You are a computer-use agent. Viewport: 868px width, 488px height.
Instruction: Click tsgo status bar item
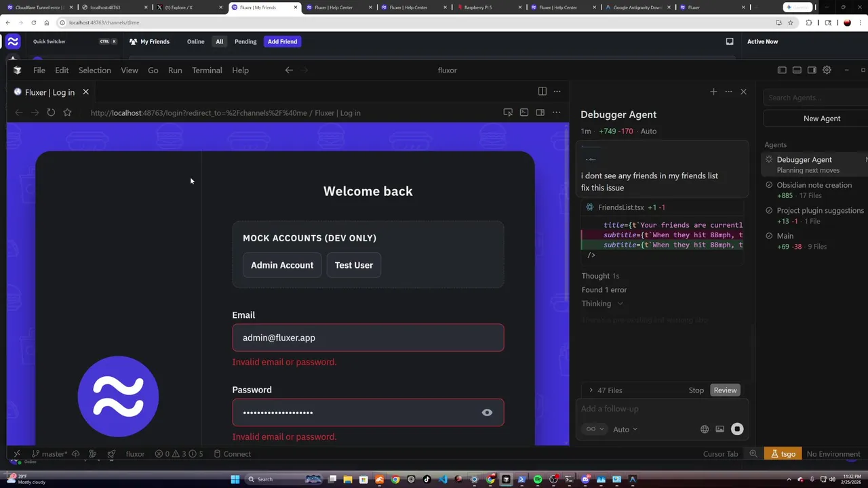[x=783, y=454]
